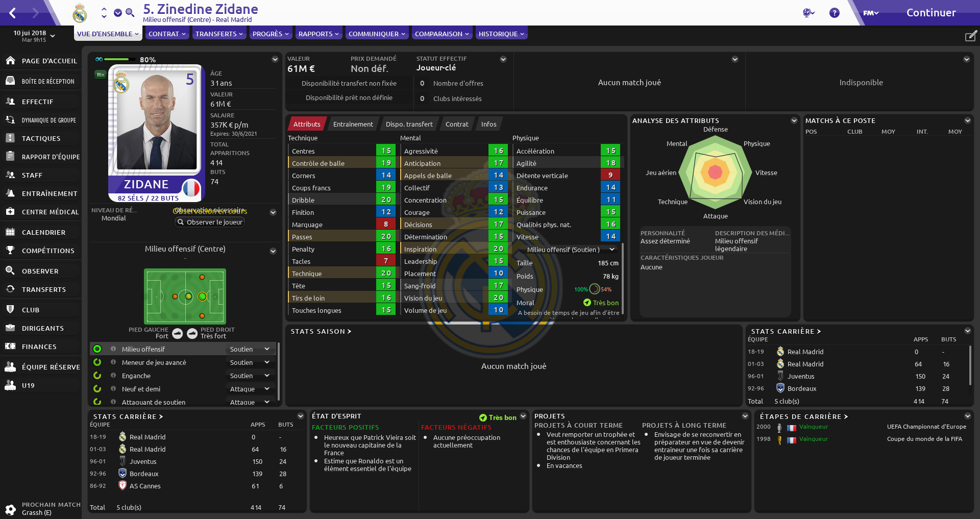Image resolution: width=980 pixels, height=519 pixels.
Task: Open the Calendrier icon
Action: click(x=10, y=232)
